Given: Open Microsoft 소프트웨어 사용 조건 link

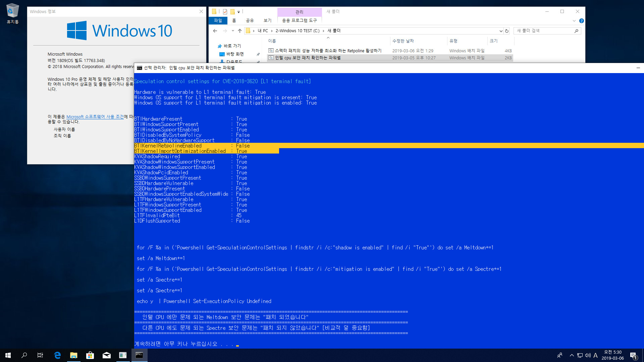Looking at the screenshot, I should click(x=95, y=117).
